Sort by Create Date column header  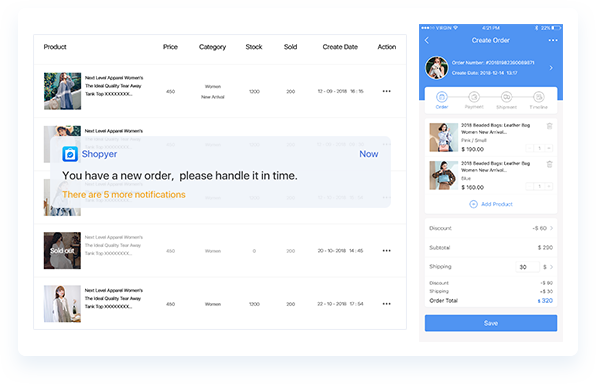[x=340, y=47]
